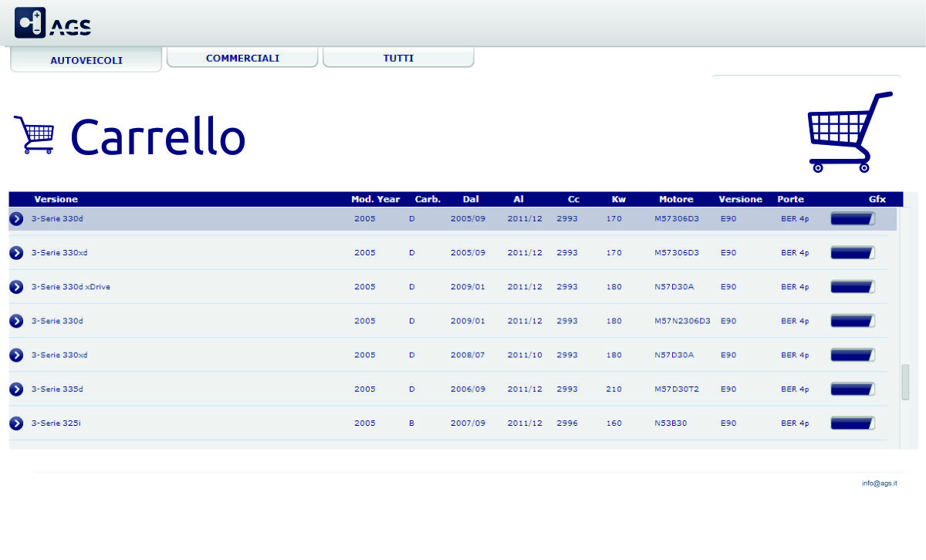The height and width of the screenshot is (560, 926).
Task: Click the 2011/10 end date cell
Action: [525, 355]
